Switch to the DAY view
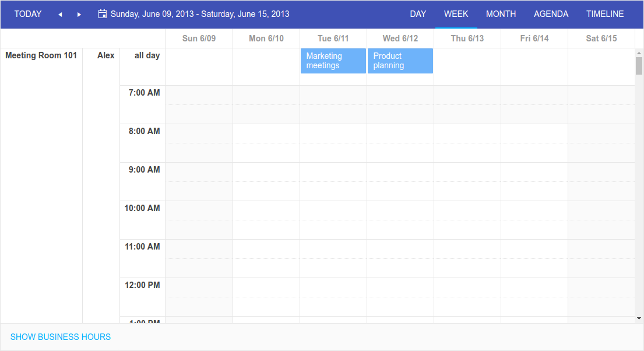 [x=418, y=14]
